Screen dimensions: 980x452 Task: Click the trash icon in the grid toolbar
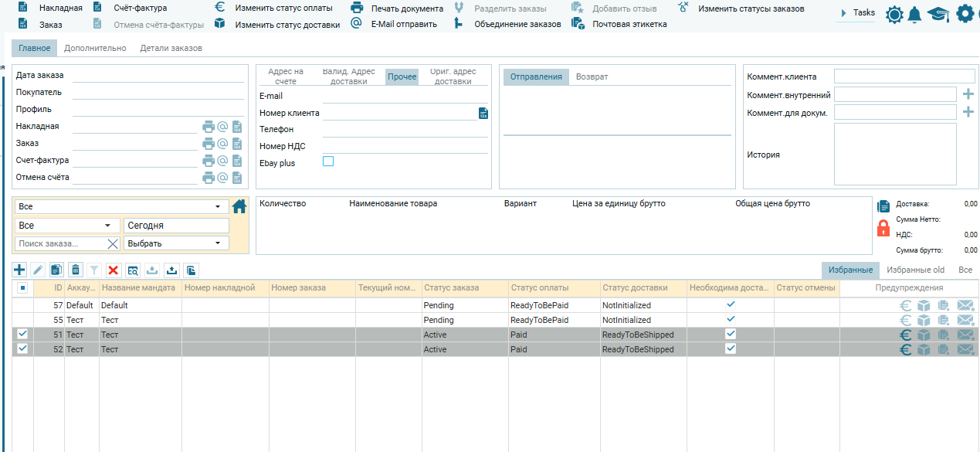pos(75,270)
